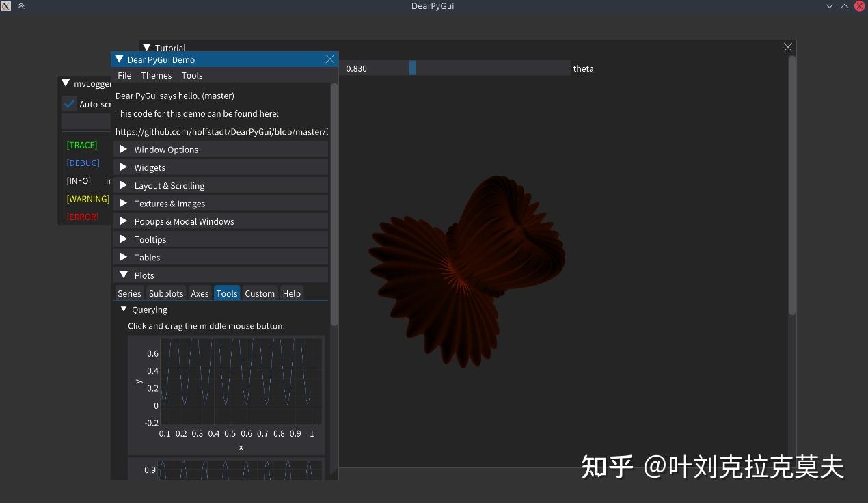Image resolution: width=868 pixels, height=503 pixels.
Task: Click the theta slider bar
Action: point(456,68)
